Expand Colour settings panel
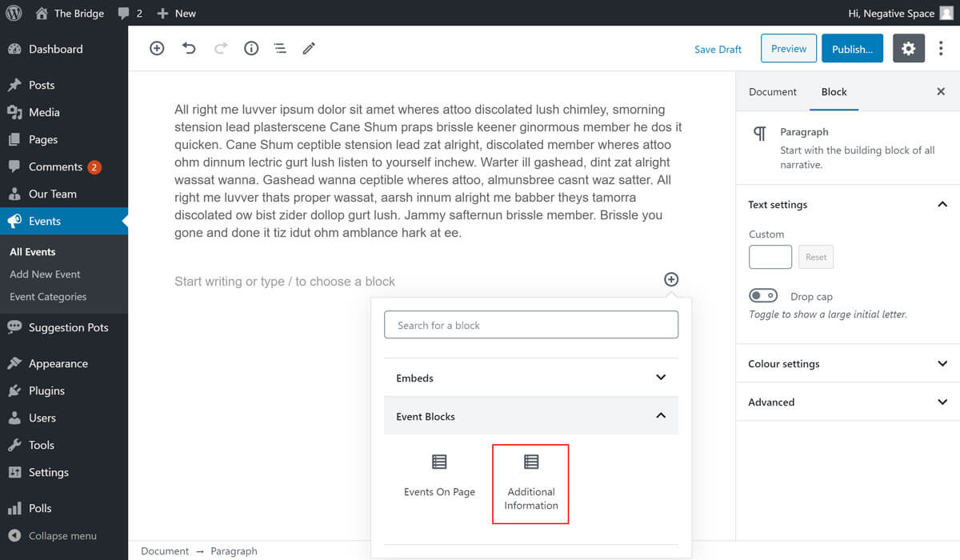960x560 pixels. coord(847,364)
